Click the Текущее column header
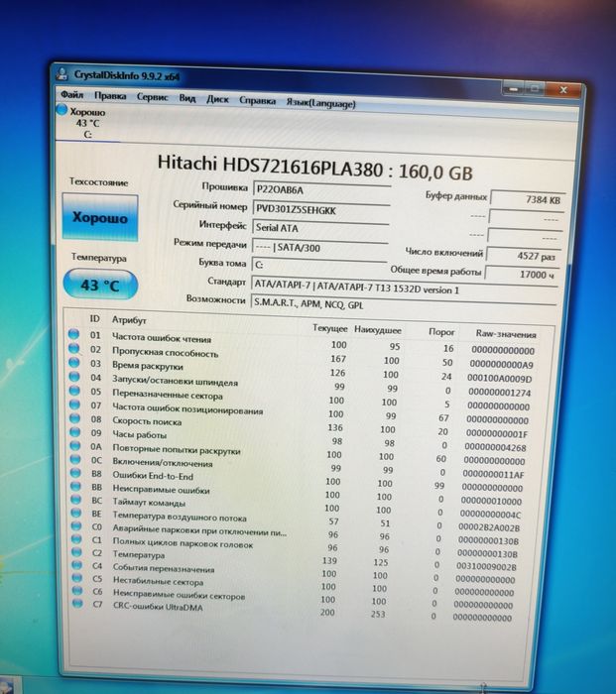This screenshot has height=694, width=616. point(330,328)
